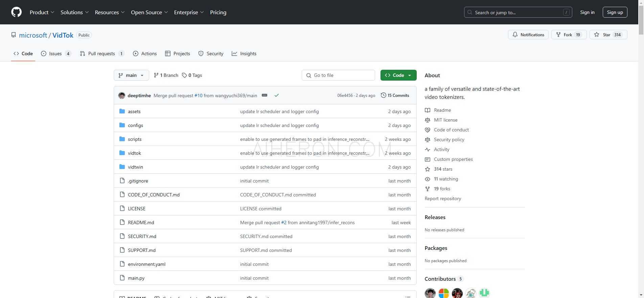
Task: Fork the repository
Action: (569, 35)
